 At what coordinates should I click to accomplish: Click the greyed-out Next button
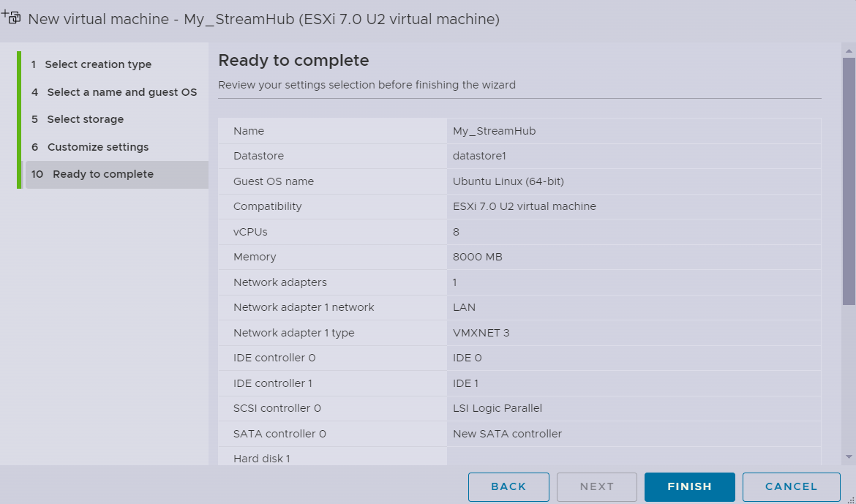coord(596,486)
